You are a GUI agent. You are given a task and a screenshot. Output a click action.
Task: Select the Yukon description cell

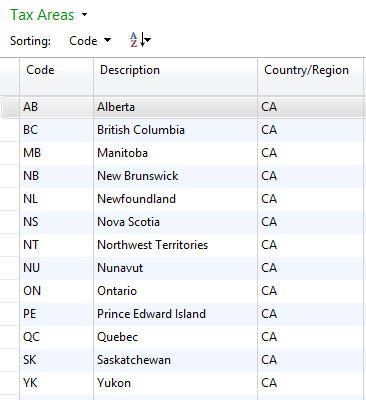click(175, 383)
